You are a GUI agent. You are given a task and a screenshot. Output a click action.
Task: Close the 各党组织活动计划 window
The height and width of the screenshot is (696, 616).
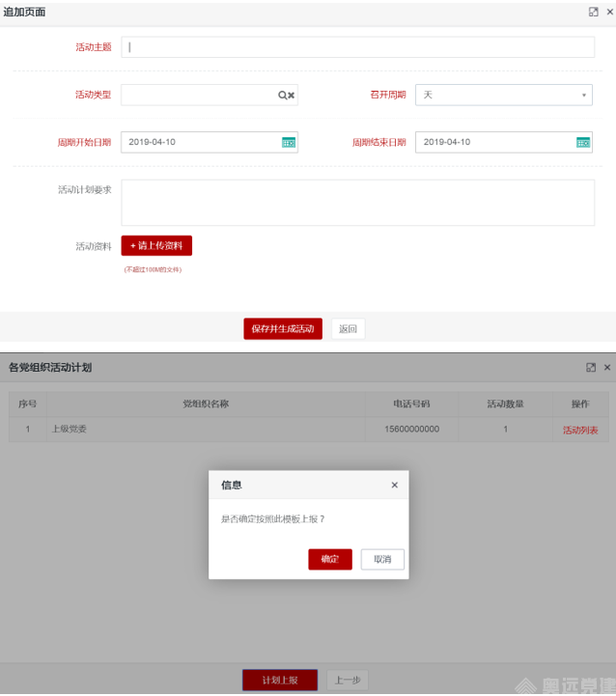(x=607, y=368)
